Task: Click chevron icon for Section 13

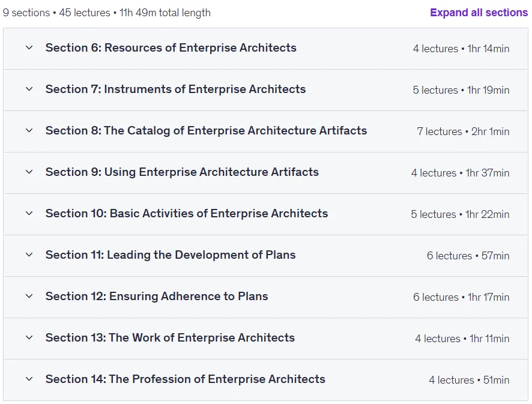Action: (x=29, y=337)
